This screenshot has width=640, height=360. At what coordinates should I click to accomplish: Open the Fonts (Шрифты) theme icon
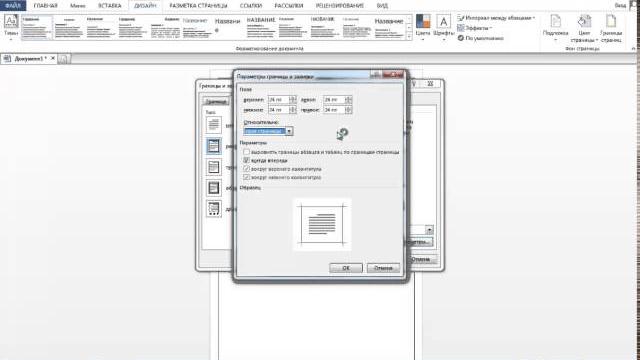pos(444,22)
